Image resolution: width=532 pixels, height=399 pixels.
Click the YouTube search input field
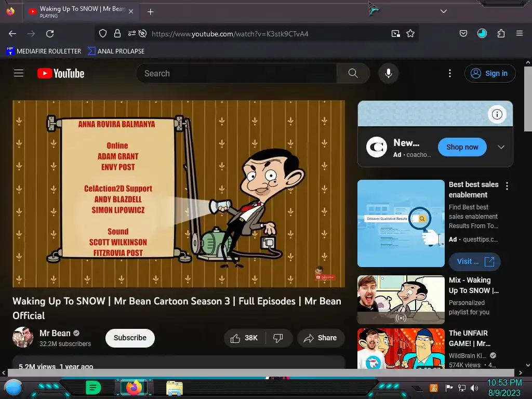pyautogui.click(x=236, y=73)
